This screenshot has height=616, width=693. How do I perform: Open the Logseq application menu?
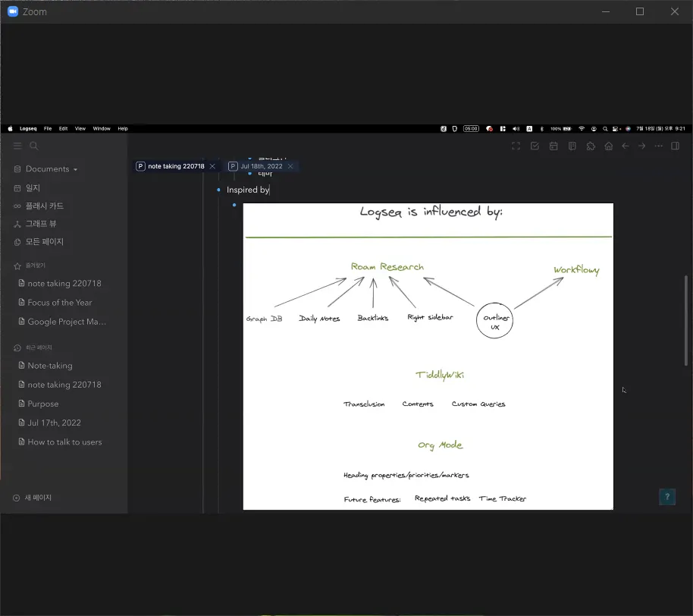click(x=28, y=129)
